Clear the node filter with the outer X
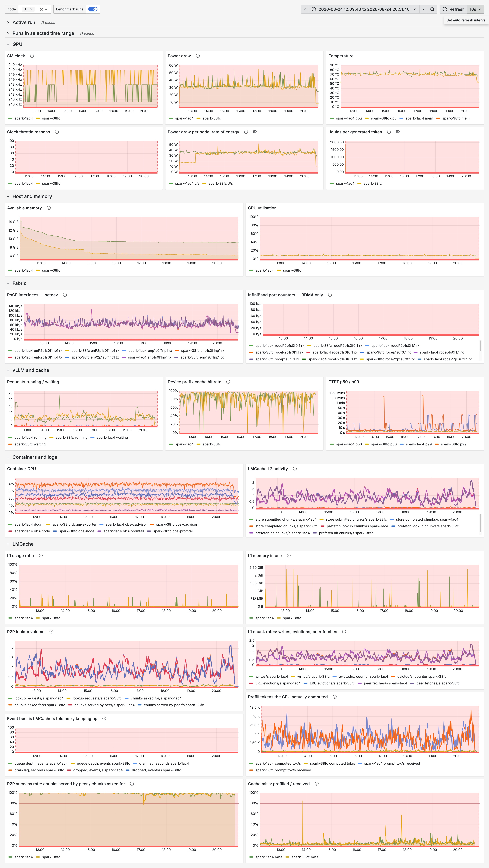The height and width of the screenshot is (868, 489). [41, 9]
